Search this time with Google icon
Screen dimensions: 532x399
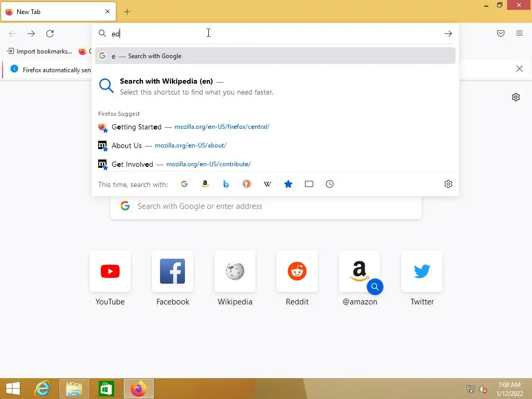pyautogui.click(x=184, y=184)
